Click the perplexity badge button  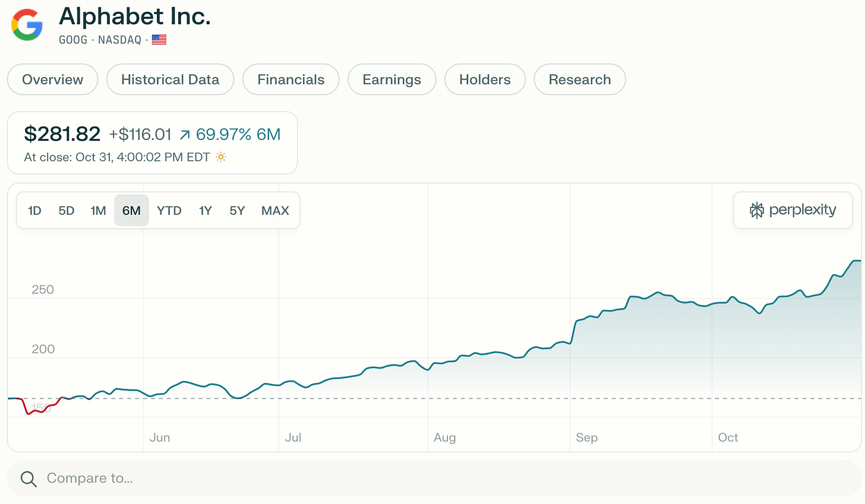pyautogui.click(x=793, y=210)
